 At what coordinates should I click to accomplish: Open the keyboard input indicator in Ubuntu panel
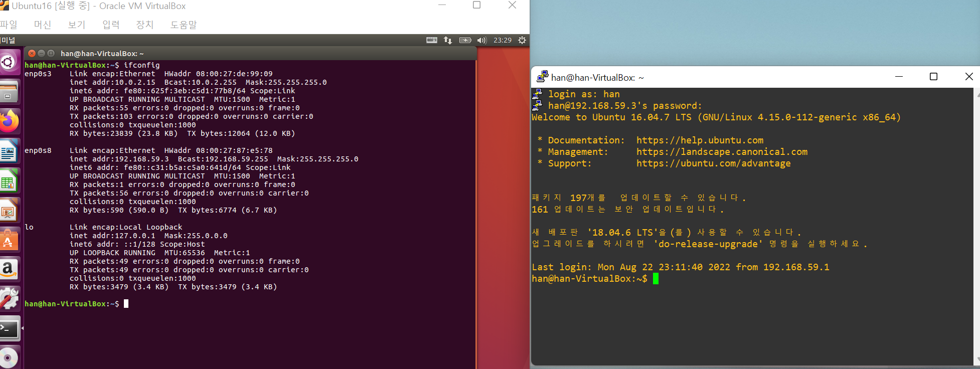(x=432, y=40)
